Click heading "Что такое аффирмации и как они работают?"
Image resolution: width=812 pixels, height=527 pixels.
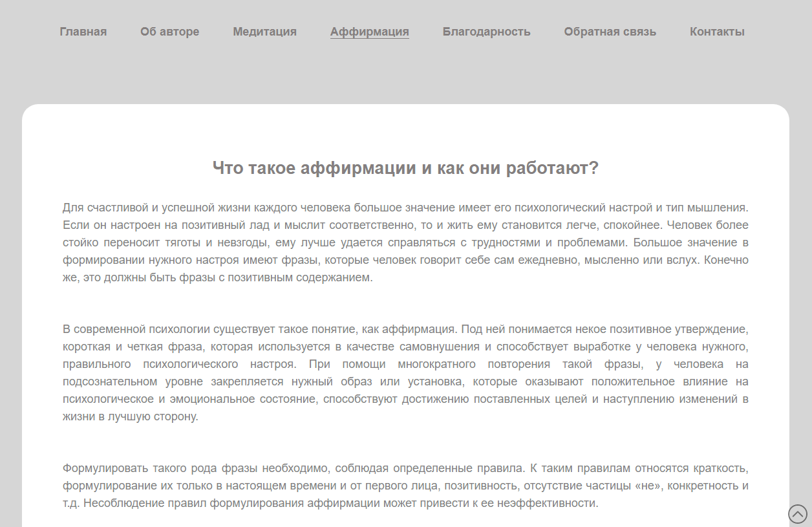(x=405, y=168)
